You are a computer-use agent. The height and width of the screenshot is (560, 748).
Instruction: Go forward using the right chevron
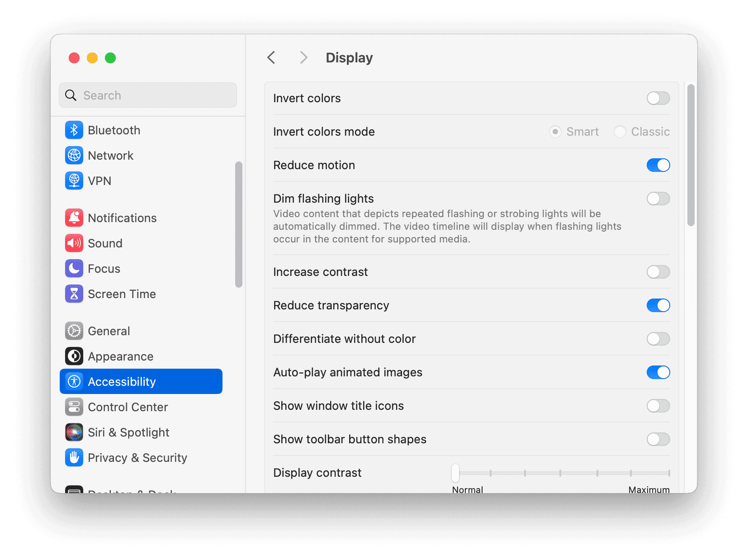(303, 58)
